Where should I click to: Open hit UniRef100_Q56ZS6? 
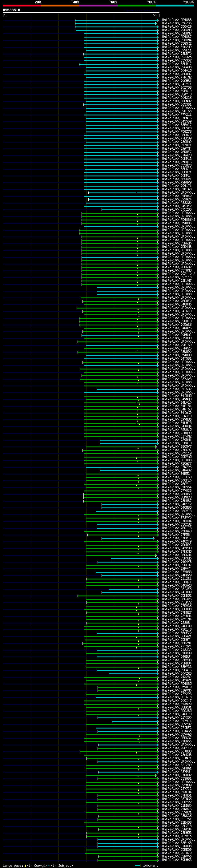point(177,23)
